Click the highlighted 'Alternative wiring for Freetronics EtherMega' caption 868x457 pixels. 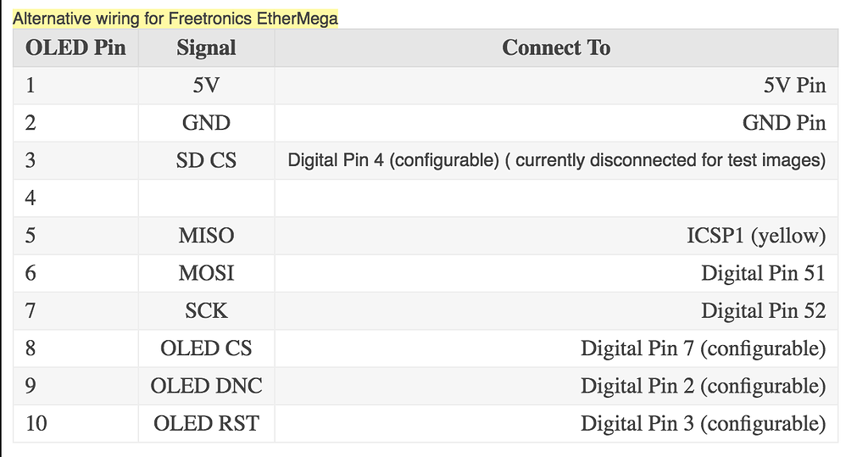click(x=175, y=19)
